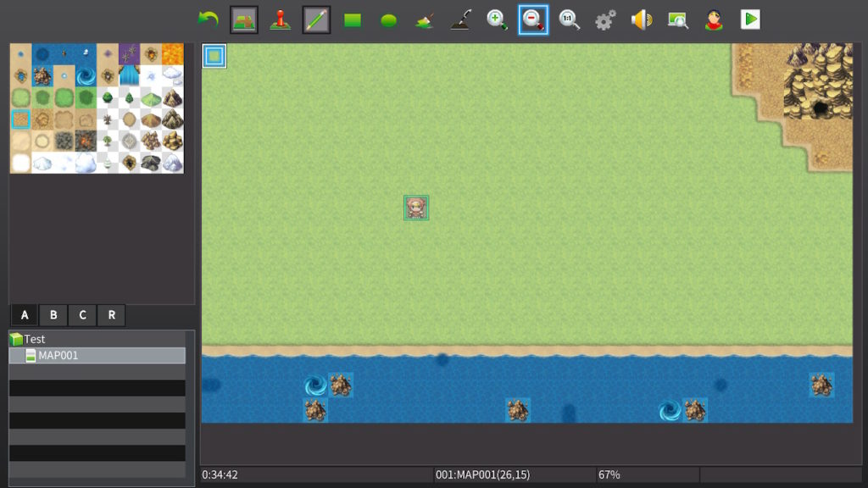868x488 pixels.
Task: Start Playtest with the green play button
Action: (x=750, y=19)
